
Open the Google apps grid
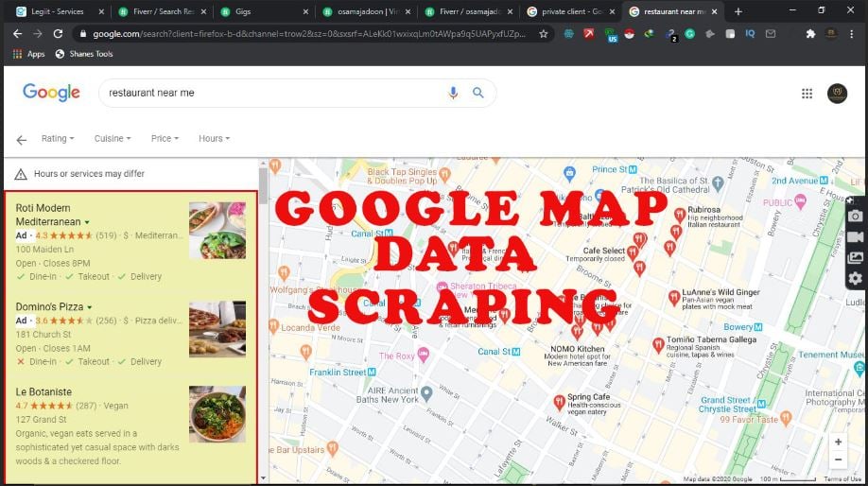click(x=807, y=94)
